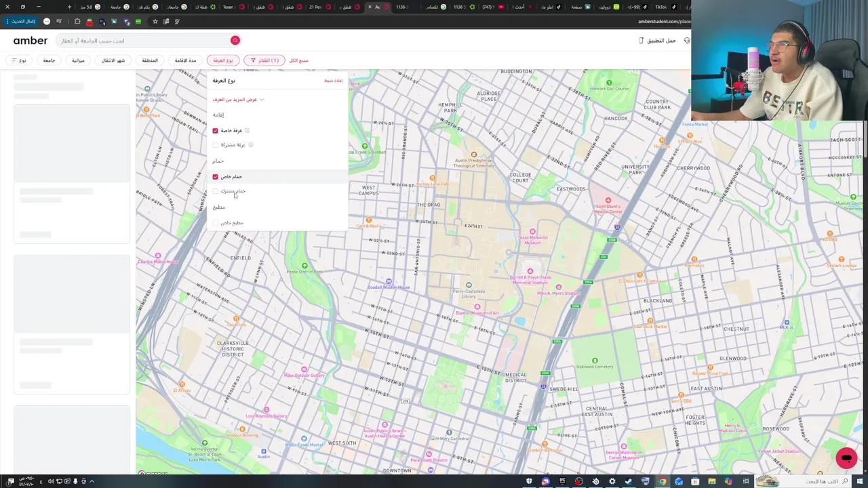
Task: Click إكمال التحديث Chrome update button
Action: (22, 22)
